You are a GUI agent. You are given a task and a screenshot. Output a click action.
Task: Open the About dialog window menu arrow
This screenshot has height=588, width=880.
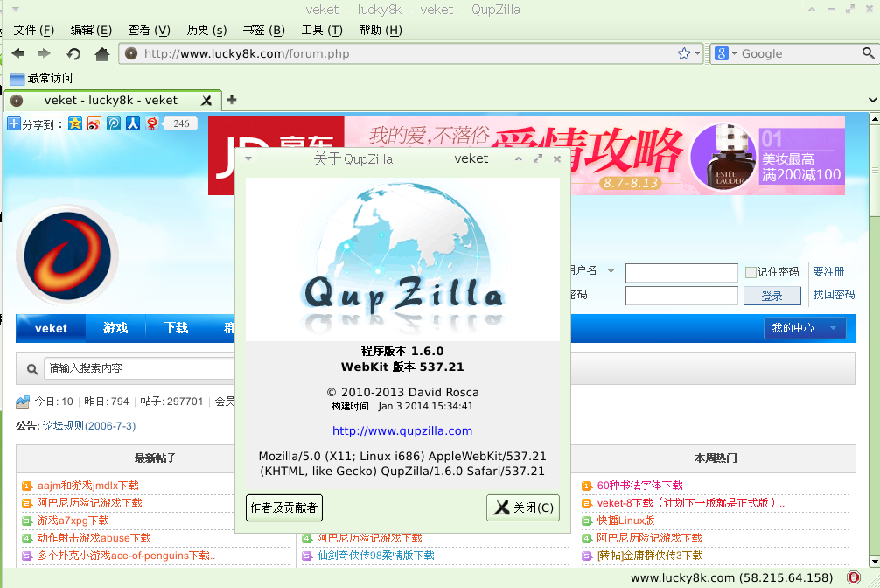coord(248,159)
